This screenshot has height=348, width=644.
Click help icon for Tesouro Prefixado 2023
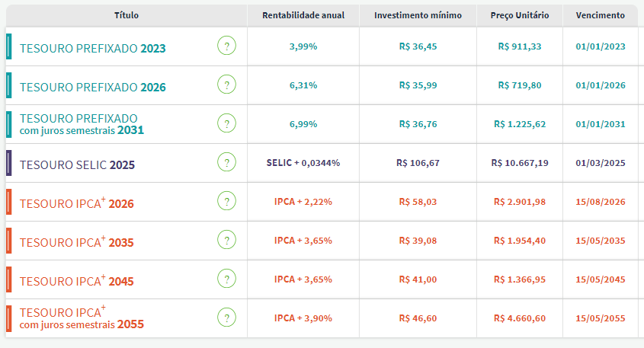point(226,46)
